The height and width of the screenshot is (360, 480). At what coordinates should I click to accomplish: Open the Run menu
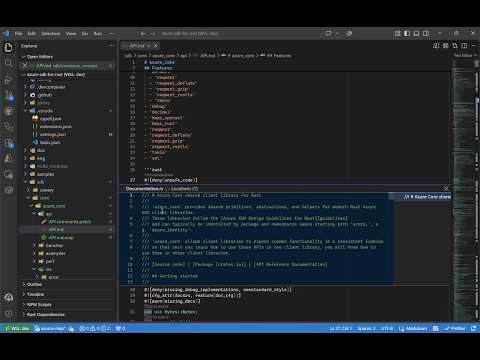pyautogui.click(x=98, y=33)
